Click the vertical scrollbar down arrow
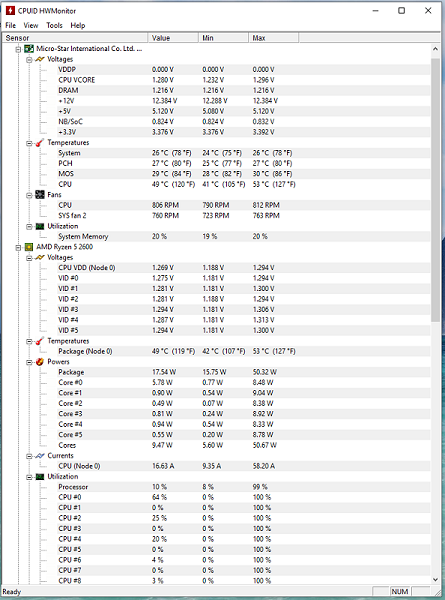445x600 pixels. [435, 579]
